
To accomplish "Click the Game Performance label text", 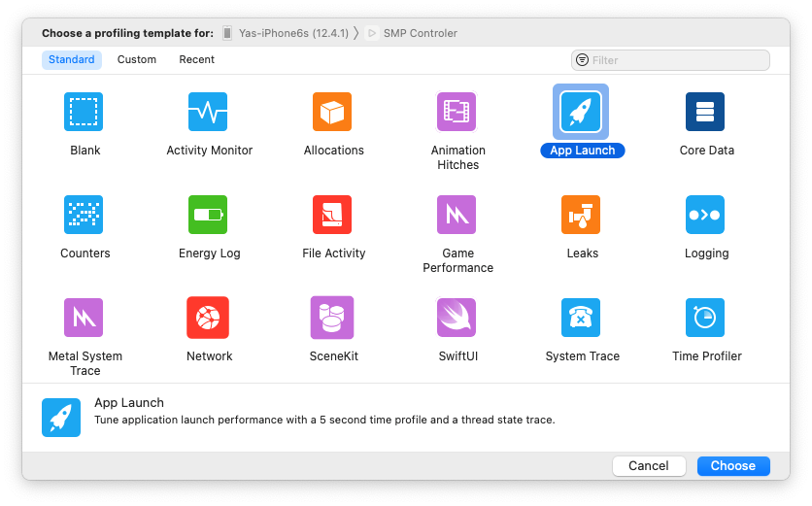I will click(457, 260).
